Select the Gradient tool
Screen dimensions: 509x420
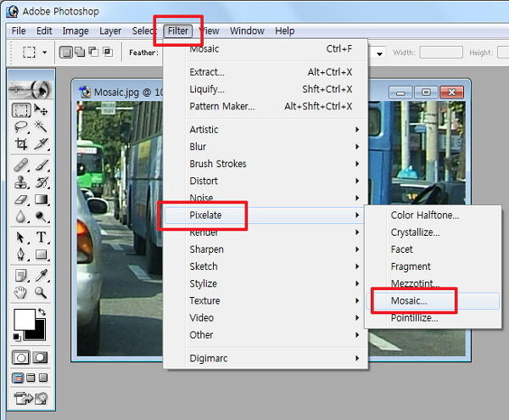tap(42, 199)
